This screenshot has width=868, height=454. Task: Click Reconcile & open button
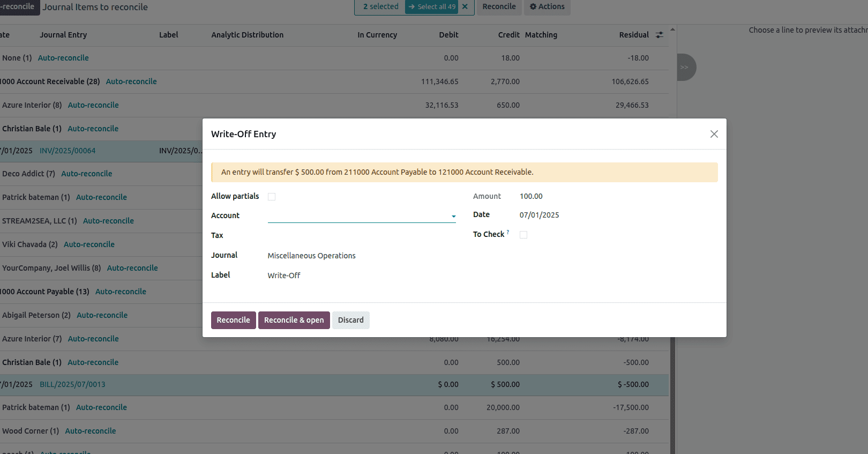(x=294, y=320)
